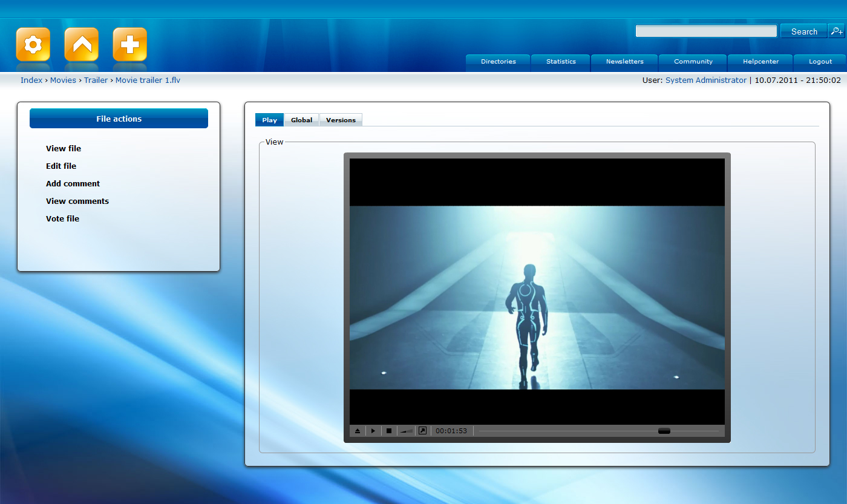This screenshot has height=504, width=847.
Task: Click Vote file action
Action: (x=62, y=218)
